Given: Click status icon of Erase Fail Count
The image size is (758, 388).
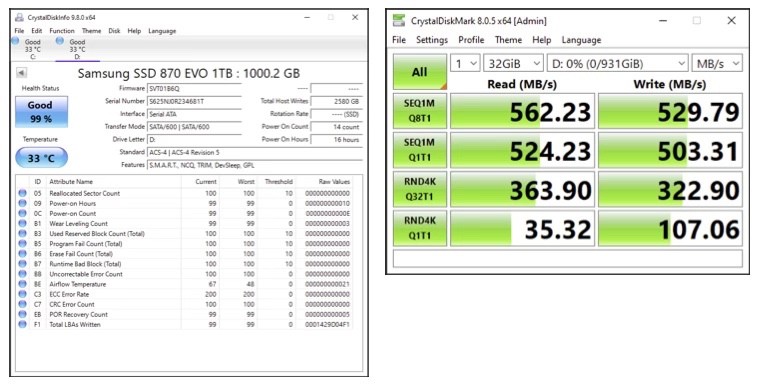Looking at the screenshot, I should [x=22, y=254].
